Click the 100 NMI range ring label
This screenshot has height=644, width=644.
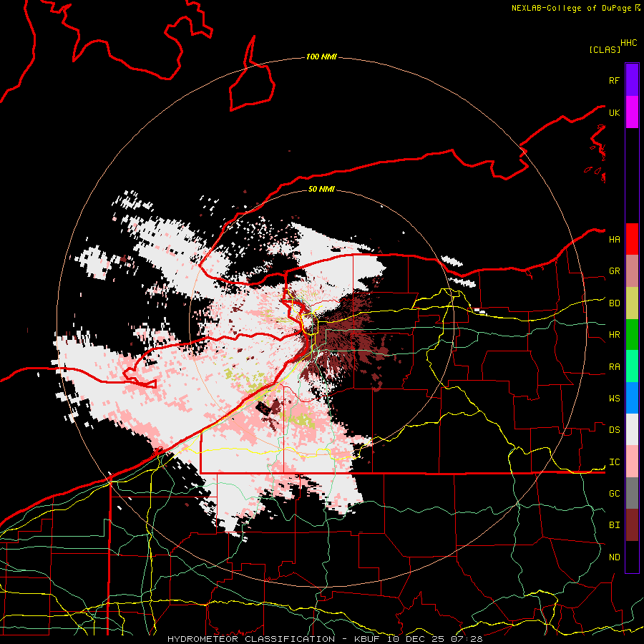coord(321,57)
